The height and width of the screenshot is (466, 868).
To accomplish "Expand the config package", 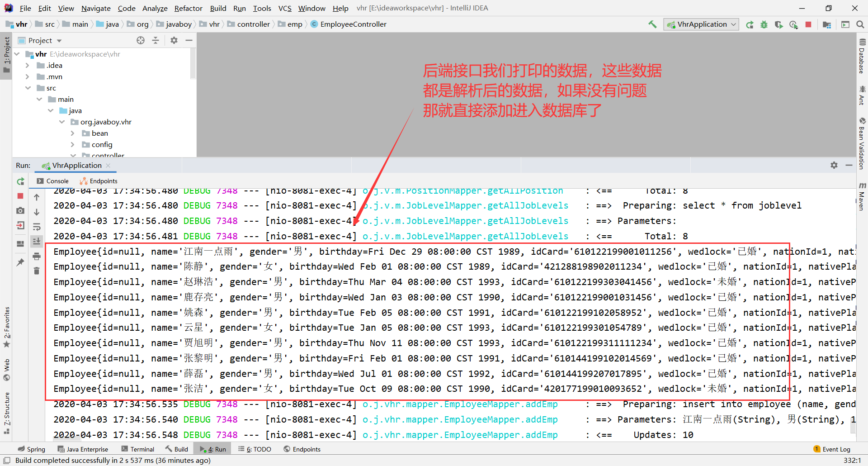I will pyautogui.click(x=73, y=144).
